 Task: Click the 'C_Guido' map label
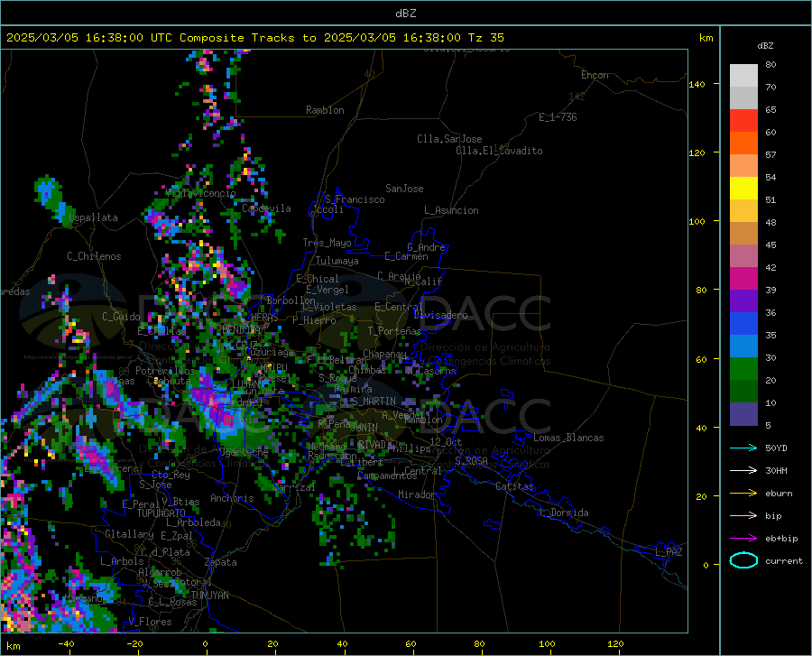pos(121,317)
